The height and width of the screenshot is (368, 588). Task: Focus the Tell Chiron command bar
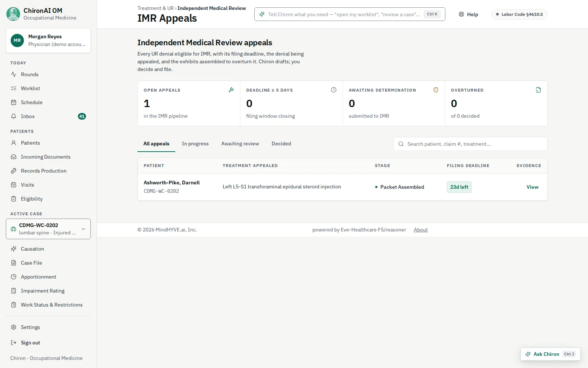tap(349, 14)
